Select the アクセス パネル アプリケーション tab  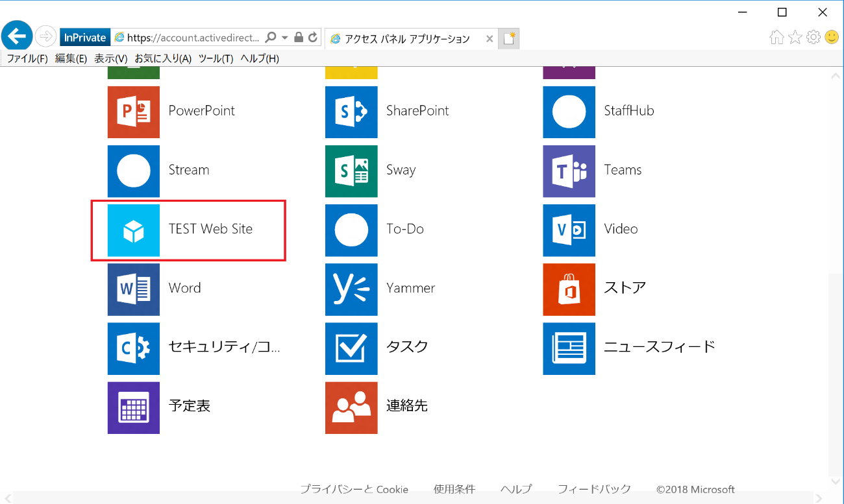[x=411, y=39]
